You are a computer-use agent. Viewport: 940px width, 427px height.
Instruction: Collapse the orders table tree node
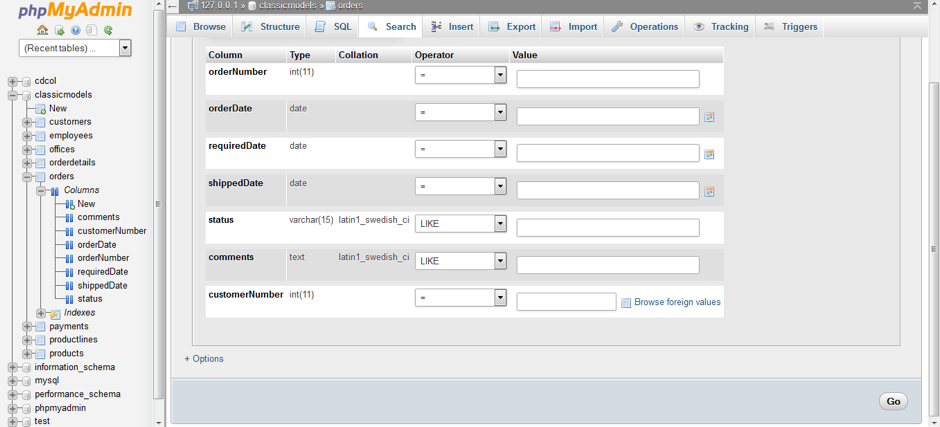[27, 177]
